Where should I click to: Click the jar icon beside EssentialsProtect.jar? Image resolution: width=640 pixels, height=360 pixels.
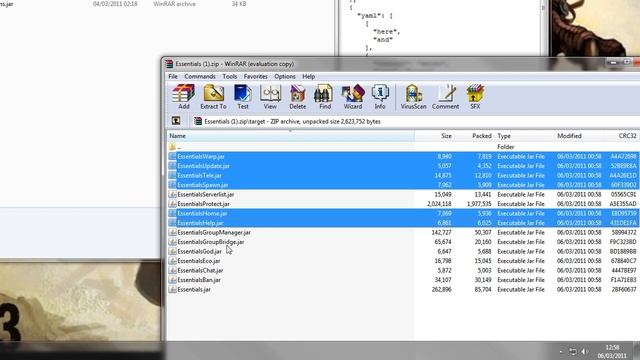pyautogui.click(x=172, y=204)
